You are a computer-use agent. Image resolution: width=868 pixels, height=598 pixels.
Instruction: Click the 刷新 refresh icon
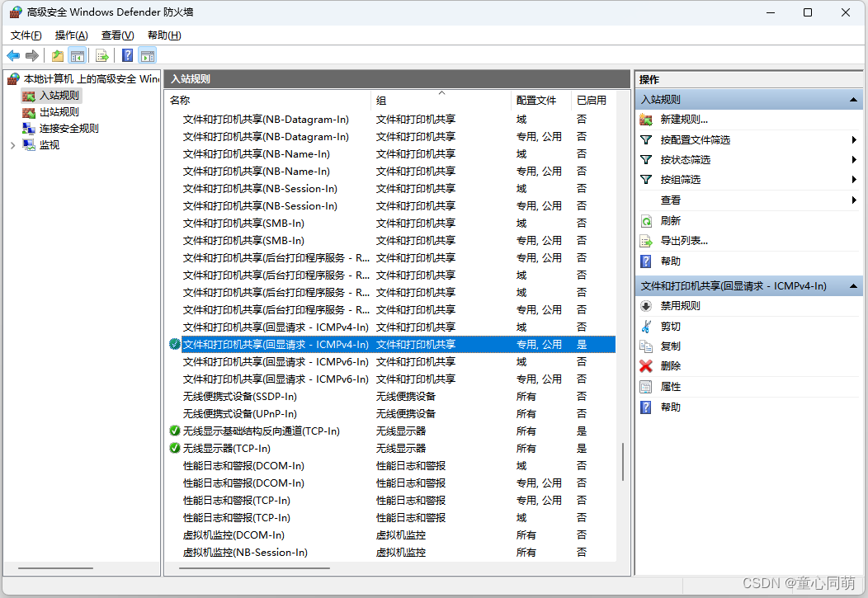[646, 221]
